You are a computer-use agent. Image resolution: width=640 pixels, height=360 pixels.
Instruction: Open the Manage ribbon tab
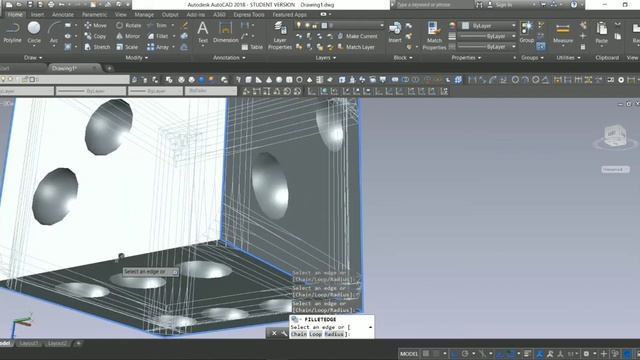[144, 14]
